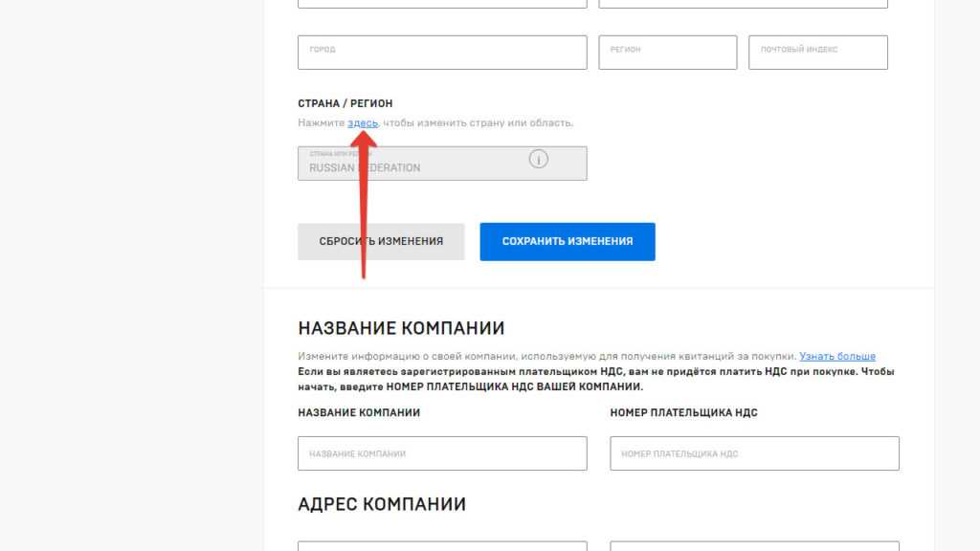Focus the "Номер плательщика НДС" input field
Viewport: 980px width, 551px height.
pyautogui.click(x=754, y=453)
